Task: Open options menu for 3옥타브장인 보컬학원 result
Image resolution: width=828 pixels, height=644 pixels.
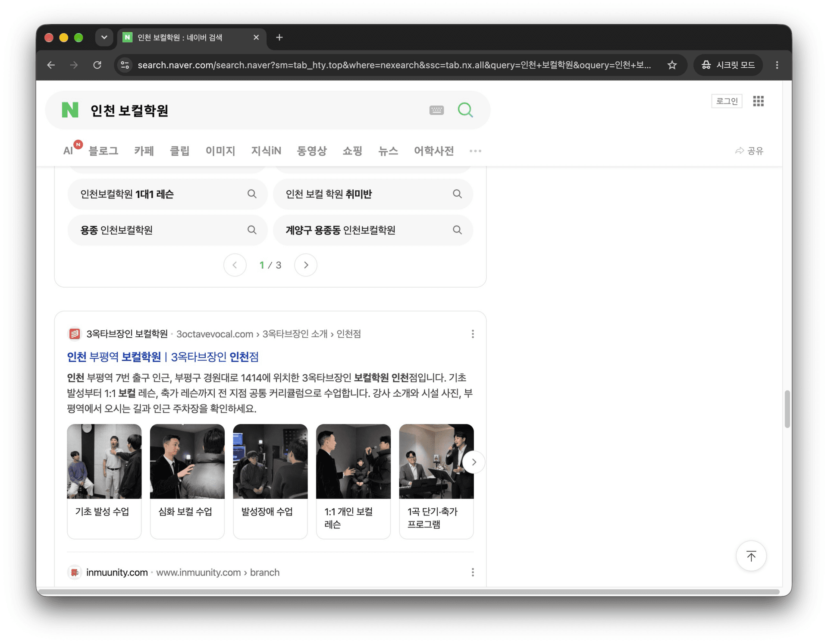Action: click(x=473, y=334)
